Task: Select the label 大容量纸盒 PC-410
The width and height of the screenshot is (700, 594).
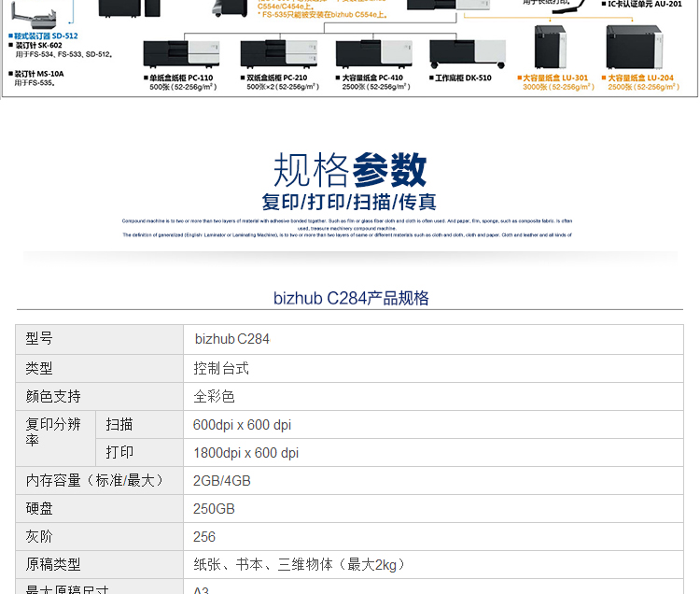Action: coord(372,78)
